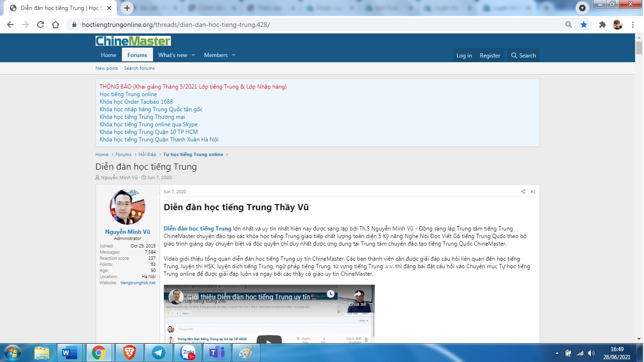Open the zoom magnifier icon in the address bar
The height and width of the screenshot is (362, 644).
coord(569,25)
